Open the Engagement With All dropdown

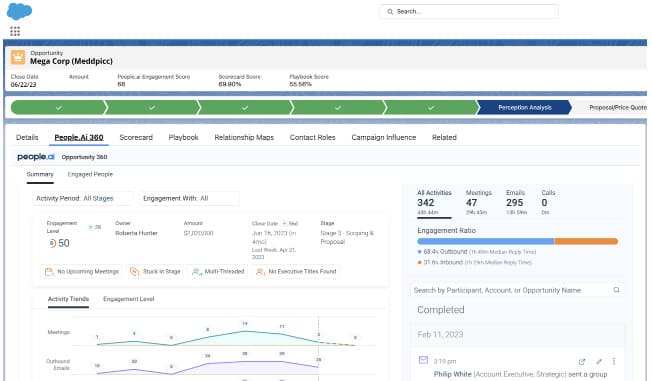click(190, 198)
